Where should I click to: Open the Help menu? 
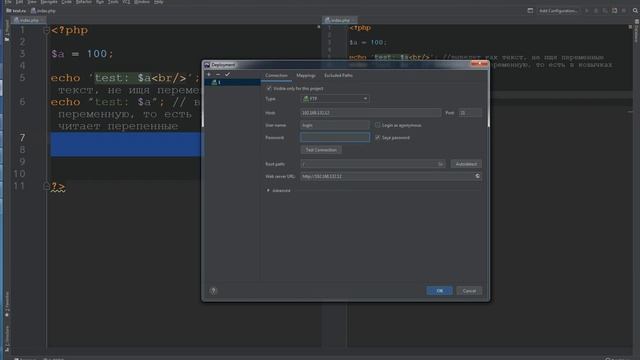(158, 2)
